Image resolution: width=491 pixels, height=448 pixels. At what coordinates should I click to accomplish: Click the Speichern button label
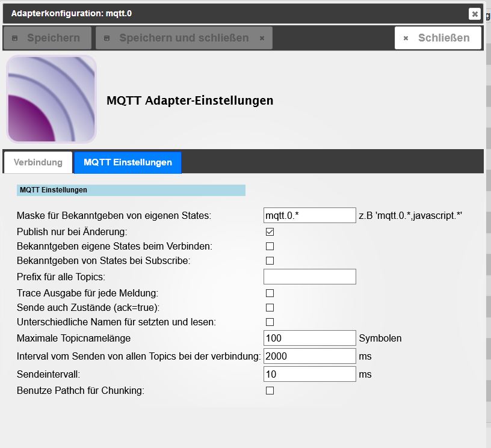click(x=54, y=38)
